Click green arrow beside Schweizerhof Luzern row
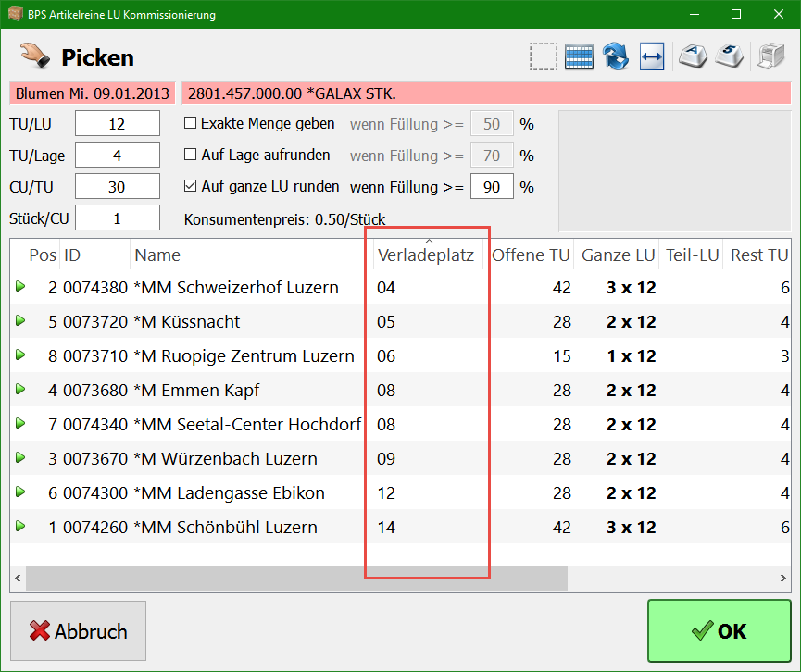The height and width of the screenshot is (672, 801). [20, 287]
